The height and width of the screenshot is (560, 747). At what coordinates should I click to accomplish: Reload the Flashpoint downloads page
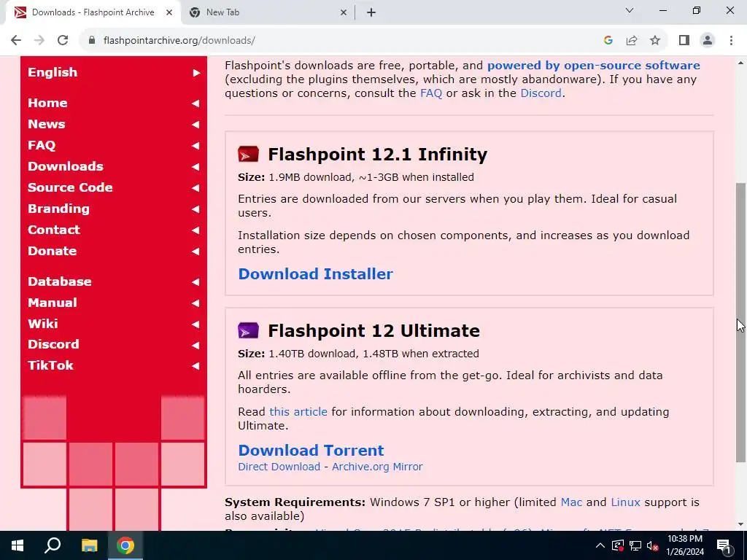coord(63,41)
